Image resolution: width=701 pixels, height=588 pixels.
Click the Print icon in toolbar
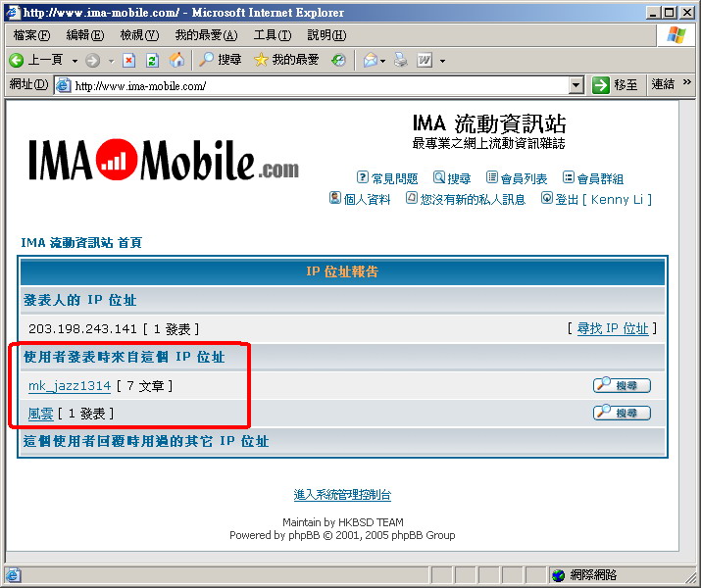(x=400, y=60)
